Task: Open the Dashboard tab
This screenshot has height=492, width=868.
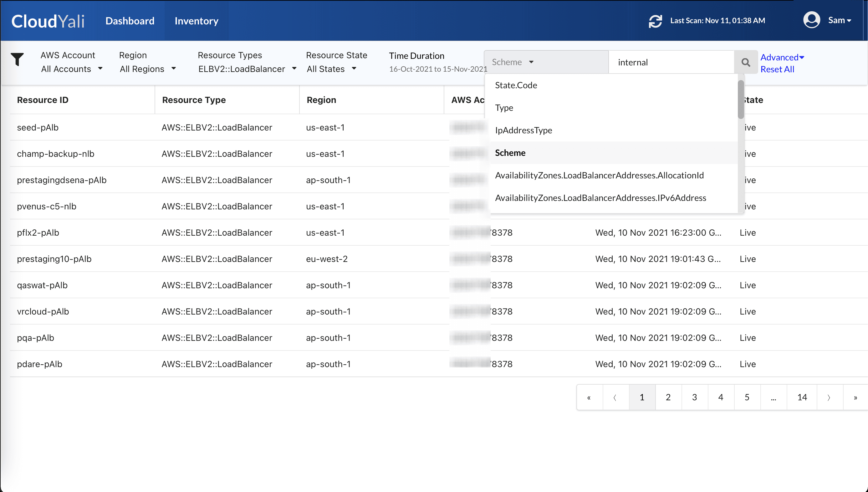Action: 130,21
